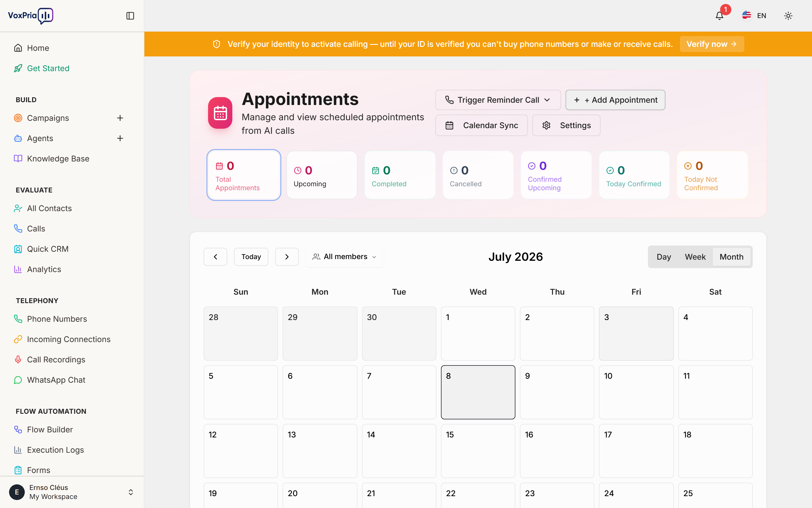Switch to Month view
This screenshot has width=812, height=508.
tap(731, 257)
